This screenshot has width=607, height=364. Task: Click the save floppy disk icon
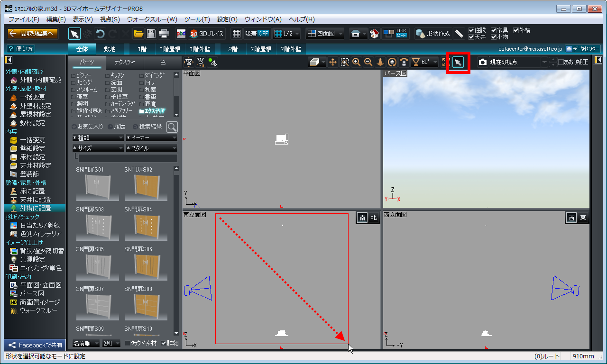coord(151,34)
